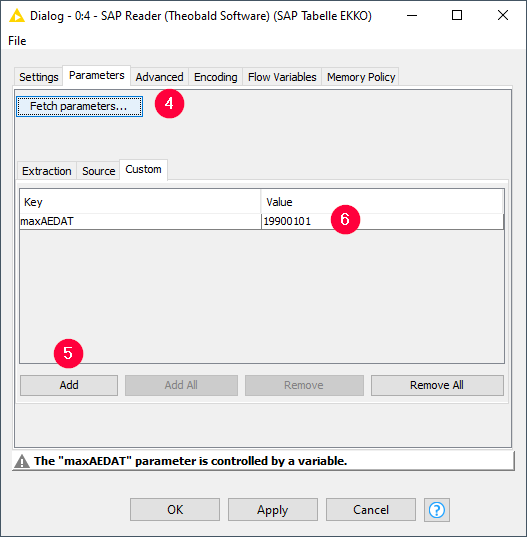The height and width of the screenshot is (537, 527).
Task: Open the File menu
Action: [x=17, y=41]
